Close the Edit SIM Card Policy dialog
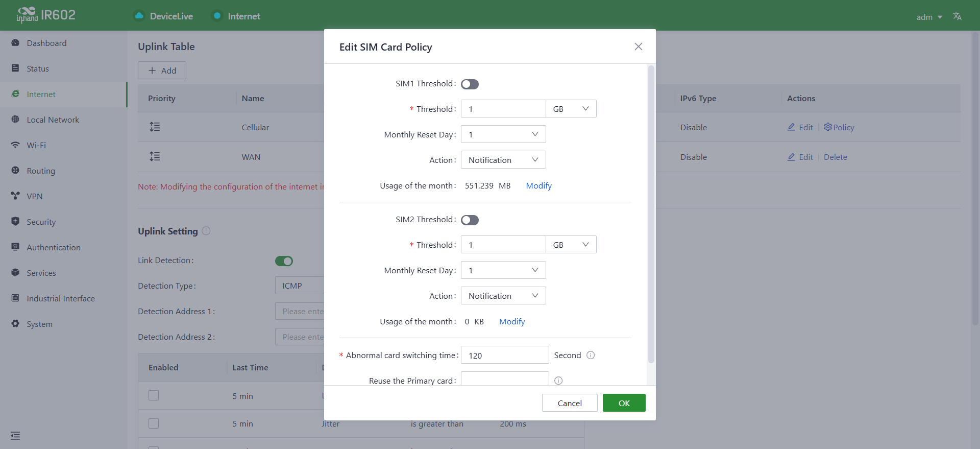This screenshot has width=980, height=449. (639, 46)
